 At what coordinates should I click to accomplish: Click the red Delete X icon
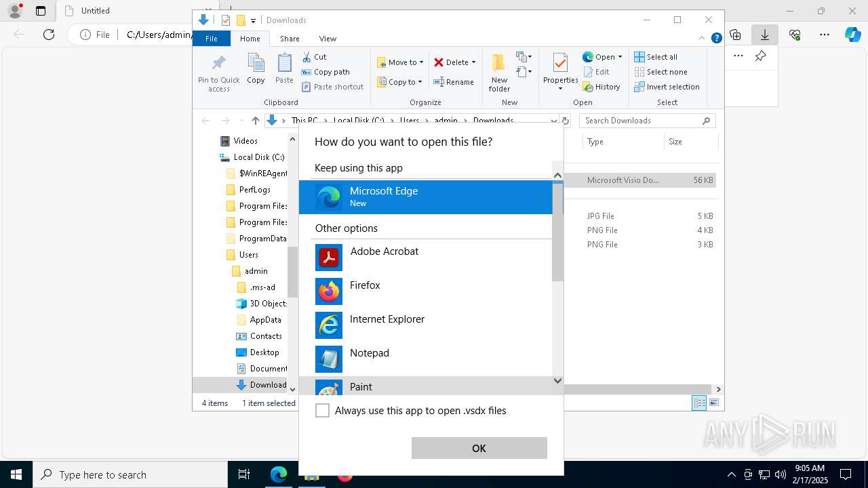[x=439, y=62]
